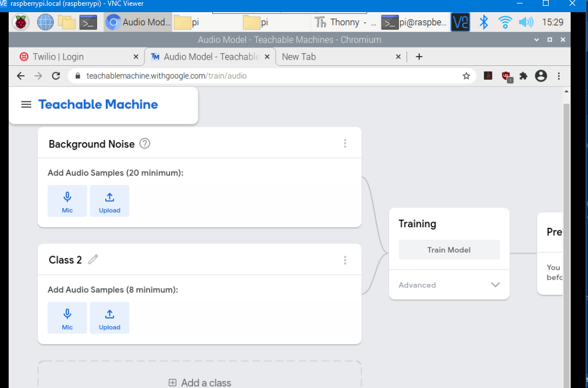Switch to Thonny taskbar window
Image resolution: width=588 pixels, height=388 pixels.
point(345,23)
